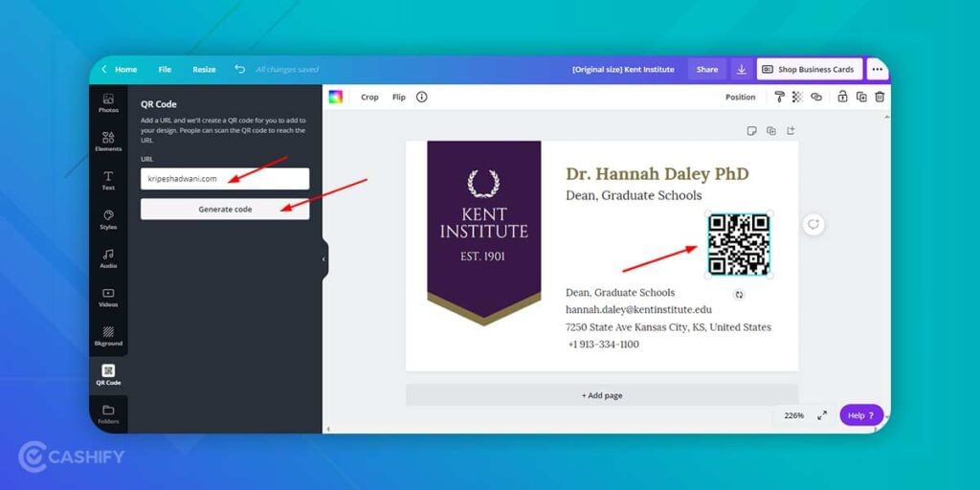Open the rainbow color picker swatch
980x490 pixels.
tap(336, 97)
